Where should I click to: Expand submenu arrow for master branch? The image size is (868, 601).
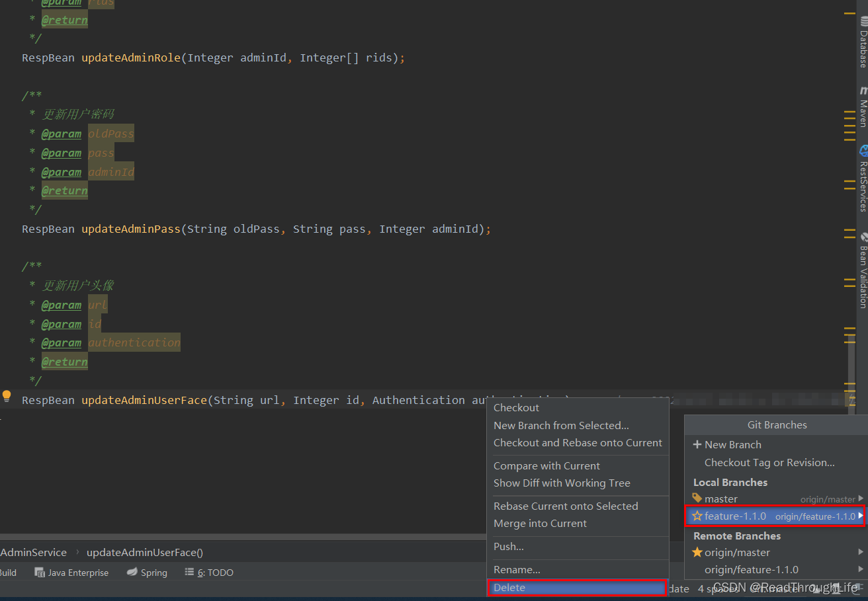861,499
